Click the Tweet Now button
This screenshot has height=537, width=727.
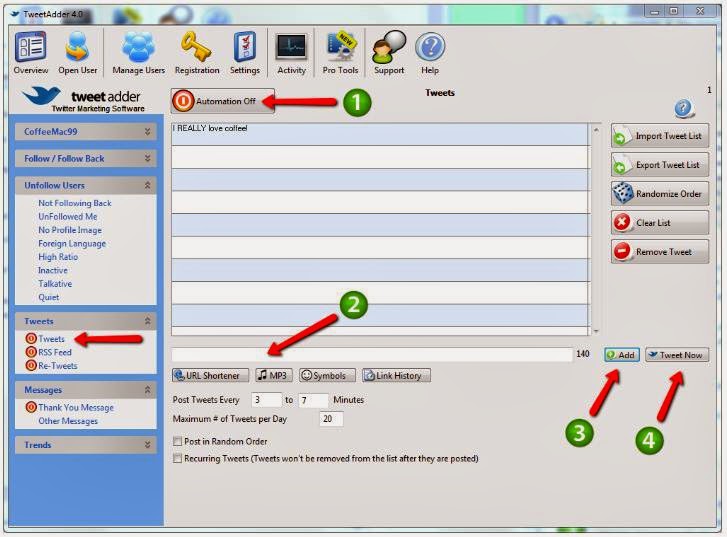[x=677, y=355]
